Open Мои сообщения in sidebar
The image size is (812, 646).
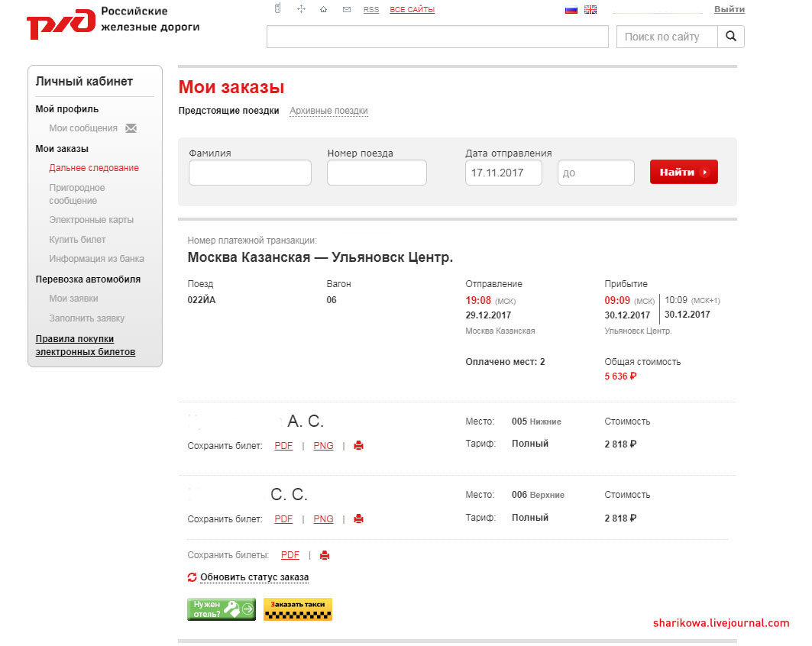click(x=83, y=128)
